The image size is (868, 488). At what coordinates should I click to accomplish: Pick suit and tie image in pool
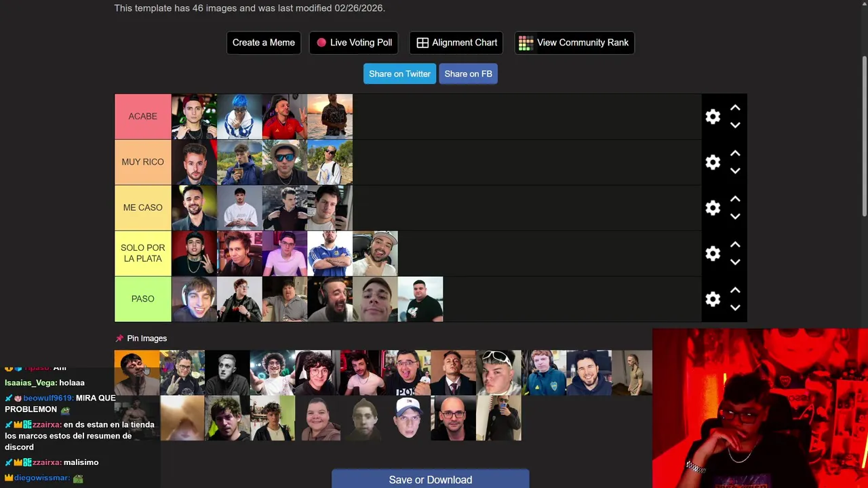453,373
